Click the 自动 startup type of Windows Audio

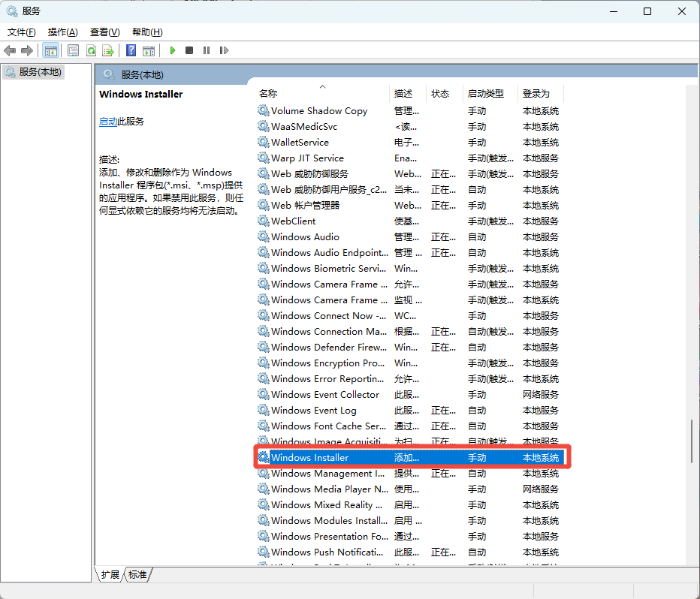[x=477, y=236]
